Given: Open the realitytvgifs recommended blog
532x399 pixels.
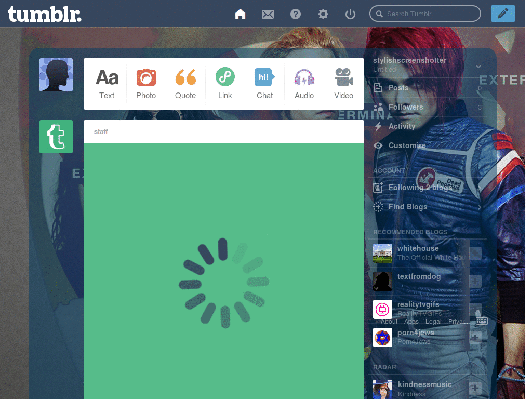Looking at the screenshot, I should (x=418, y=304).
